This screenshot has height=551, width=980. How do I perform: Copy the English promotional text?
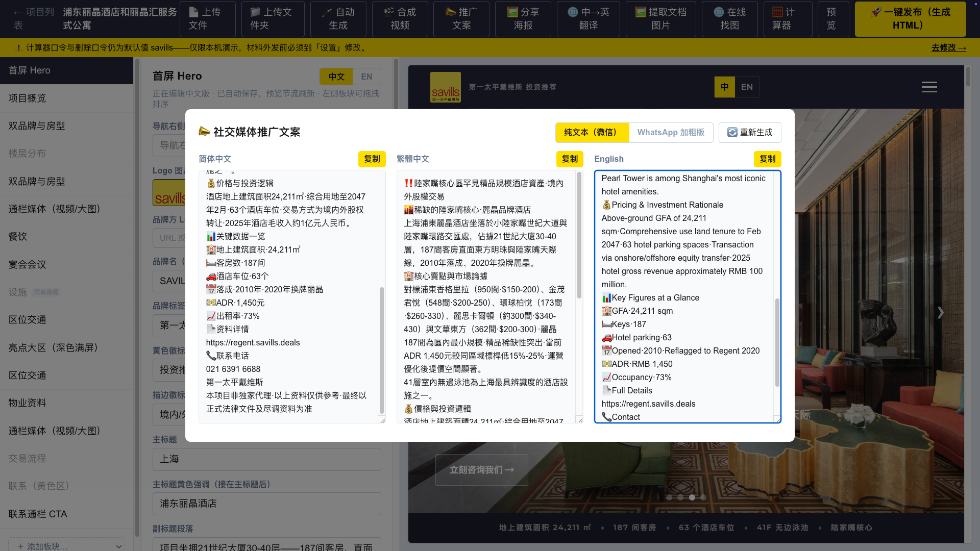[x=767, y=159]
